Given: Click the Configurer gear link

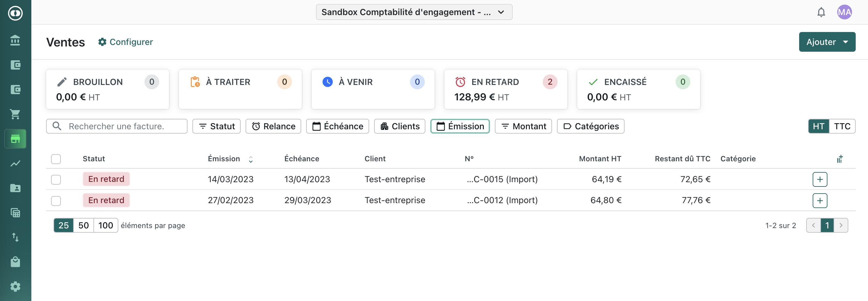Looking at the screenshot, I should coord(125,42).
